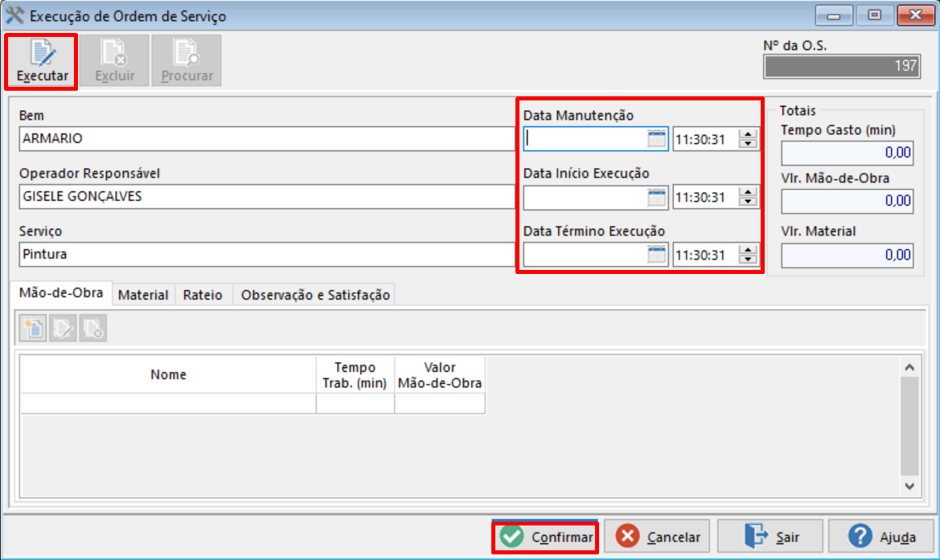Click the Nº da O.S. field 197
This screenshot has height=560, width=940.
(x=842, y=66)
